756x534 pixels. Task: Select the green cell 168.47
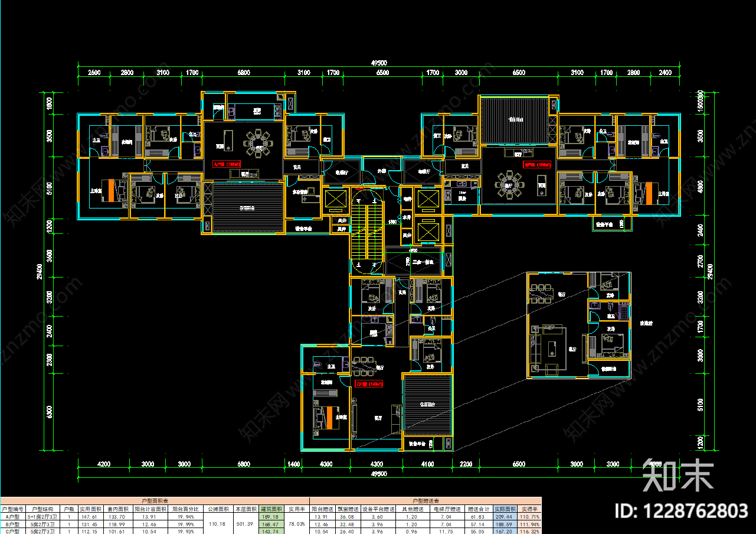[271, 523]
